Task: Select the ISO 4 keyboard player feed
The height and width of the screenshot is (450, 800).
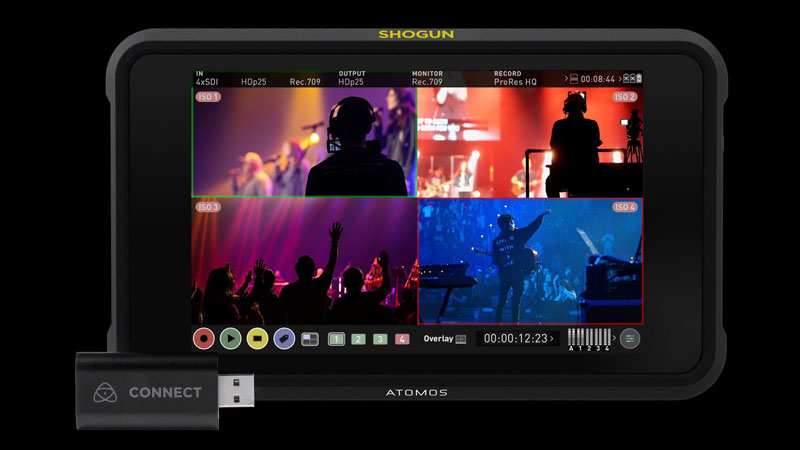Action: pos(531,260)
